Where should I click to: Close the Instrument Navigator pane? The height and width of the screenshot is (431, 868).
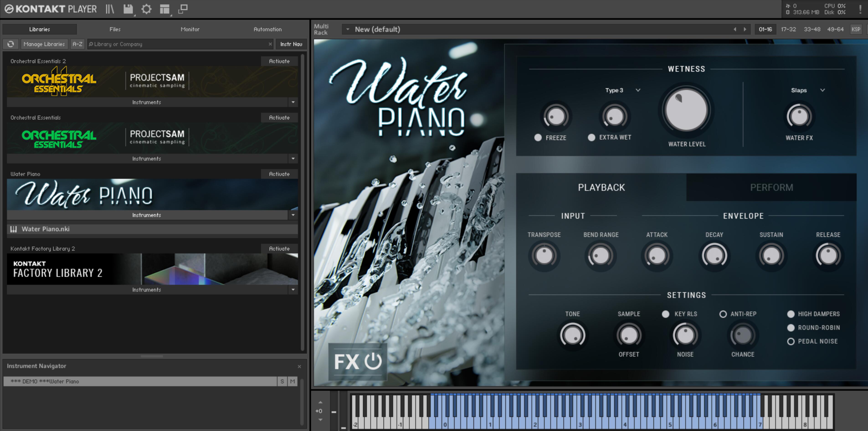[x=299, y=366]
